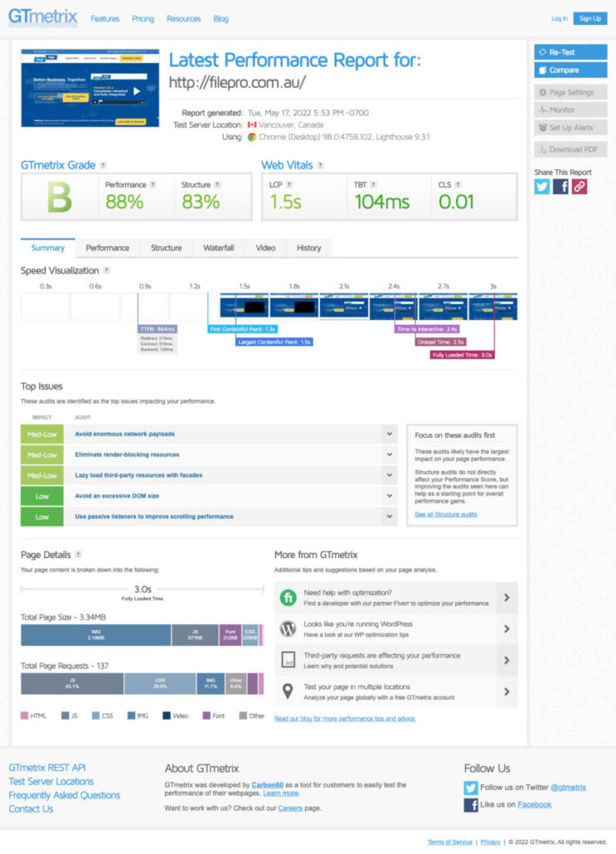Click the filepro.com.au page screenshot thumbnail
The image size is (616, 854).
tap(90, 88)
